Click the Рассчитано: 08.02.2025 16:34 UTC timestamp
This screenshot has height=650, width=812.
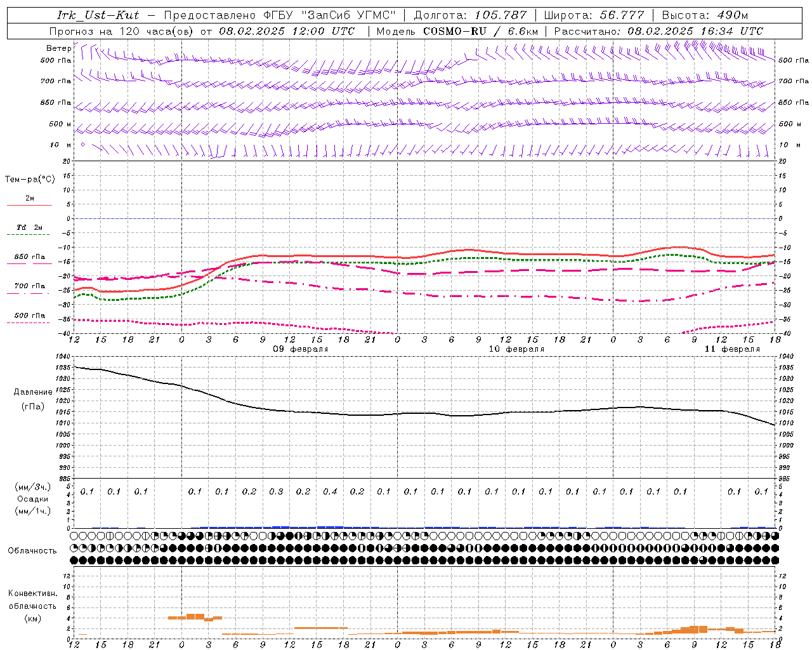(659, 31)
